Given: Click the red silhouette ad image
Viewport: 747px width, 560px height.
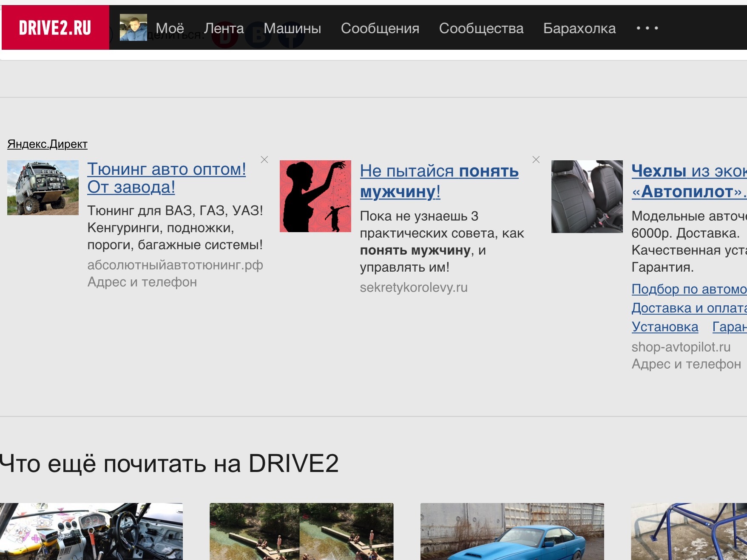Looking at the screenshot, I should click(315, 196).
